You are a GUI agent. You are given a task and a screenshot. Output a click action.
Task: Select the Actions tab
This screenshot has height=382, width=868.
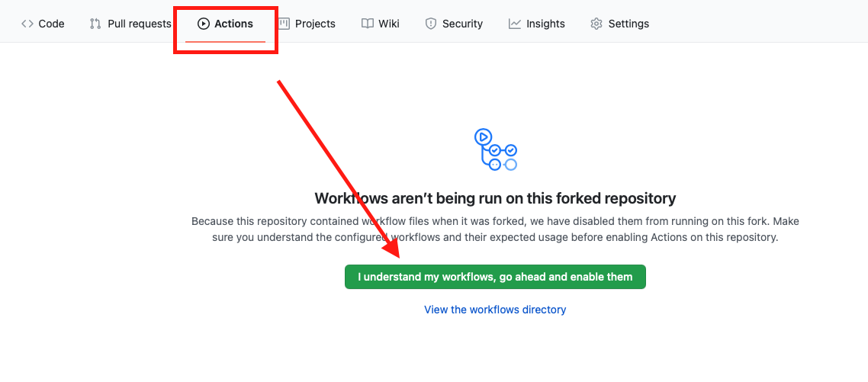[x=225, y=24]
